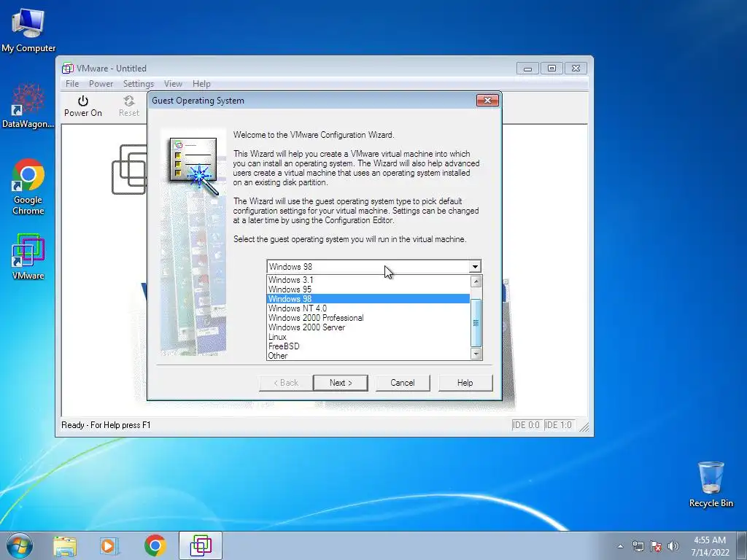Open the View menu
This screenshot has height=560, width=747.
pos(173,84)
